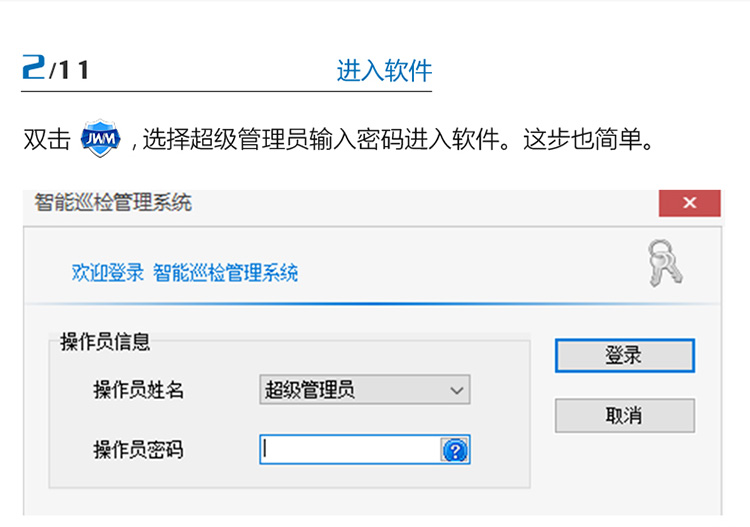750x527 pixels.
Task: Click the 操作员姓名 field label
Action: 139,390
